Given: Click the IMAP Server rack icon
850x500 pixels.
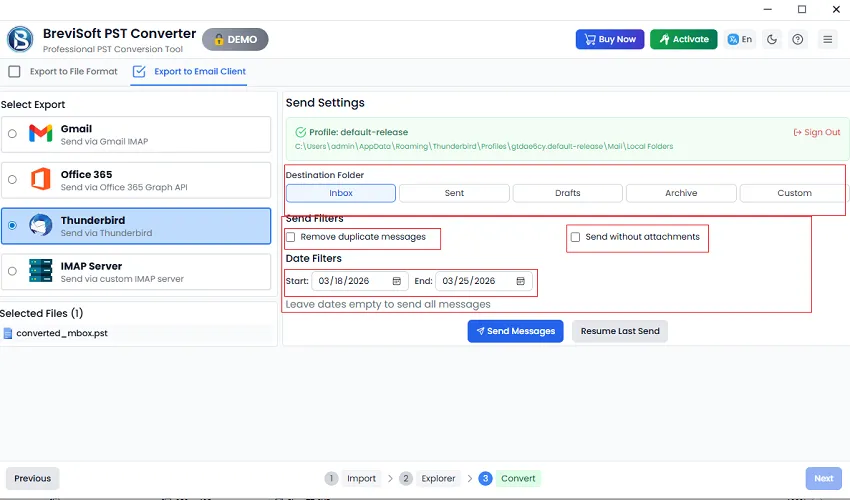Looking at the screenshot, I should click(x=41, y=271).
